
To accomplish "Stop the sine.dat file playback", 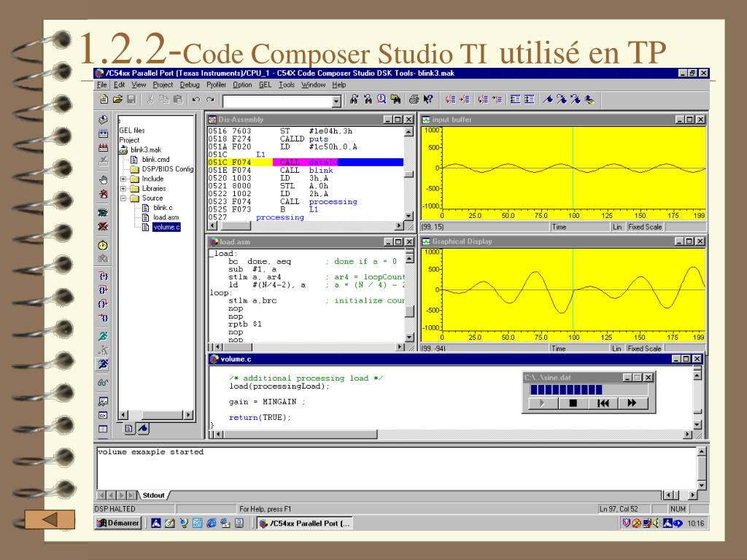I will pyautogui.click(x=573, y=403).
